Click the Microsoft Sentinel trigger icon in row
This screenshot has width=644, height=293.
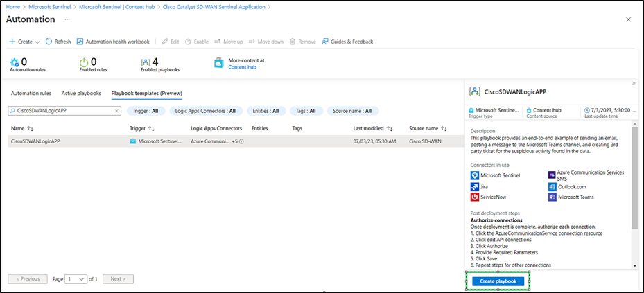click(132, 141)
